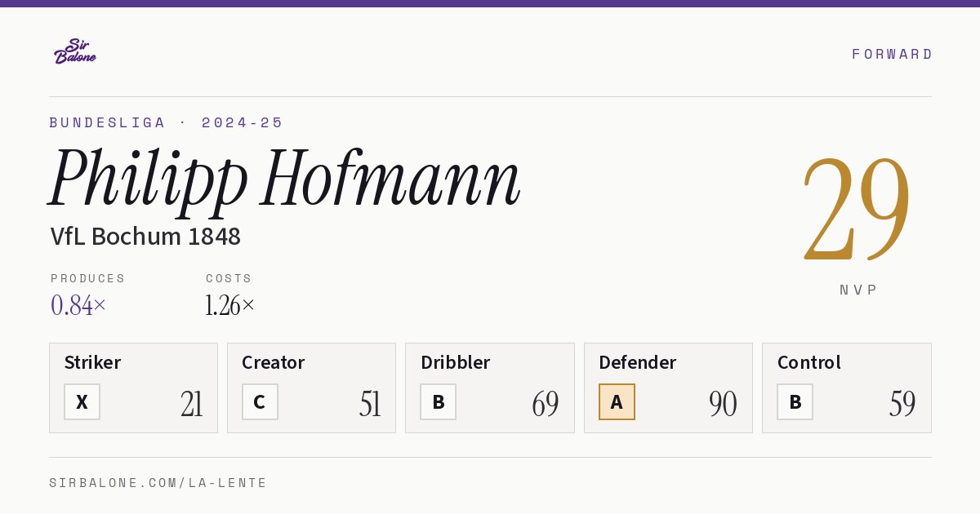Open the sirbalone.com/la-lente link
This screenshot has width=980, height=514.
pos(158,483)
